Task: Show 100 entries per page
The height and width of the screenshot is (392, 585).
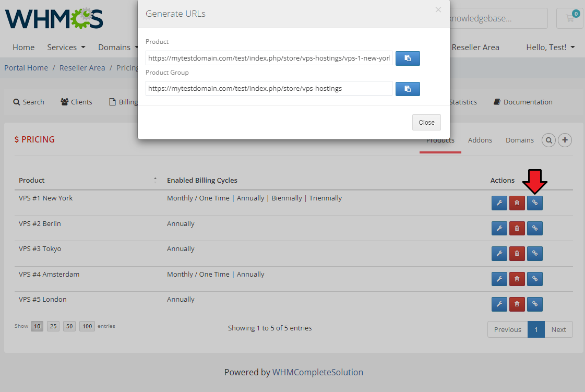Action: click(87, 326)
